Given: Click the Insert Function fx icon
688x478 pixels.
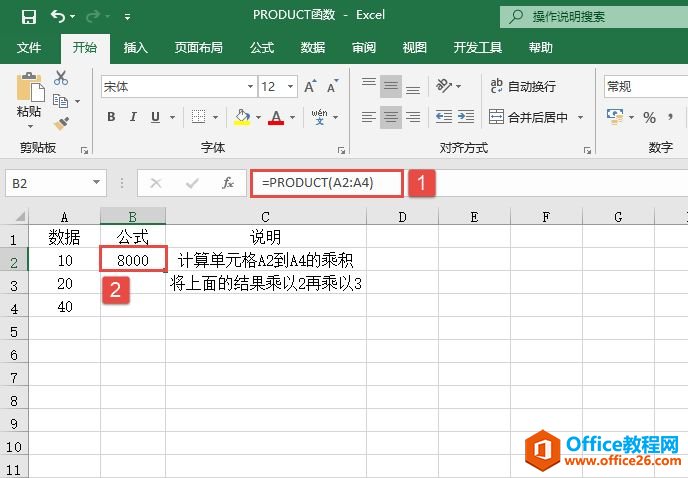Looking at the screenshot, I should point(228,183).
